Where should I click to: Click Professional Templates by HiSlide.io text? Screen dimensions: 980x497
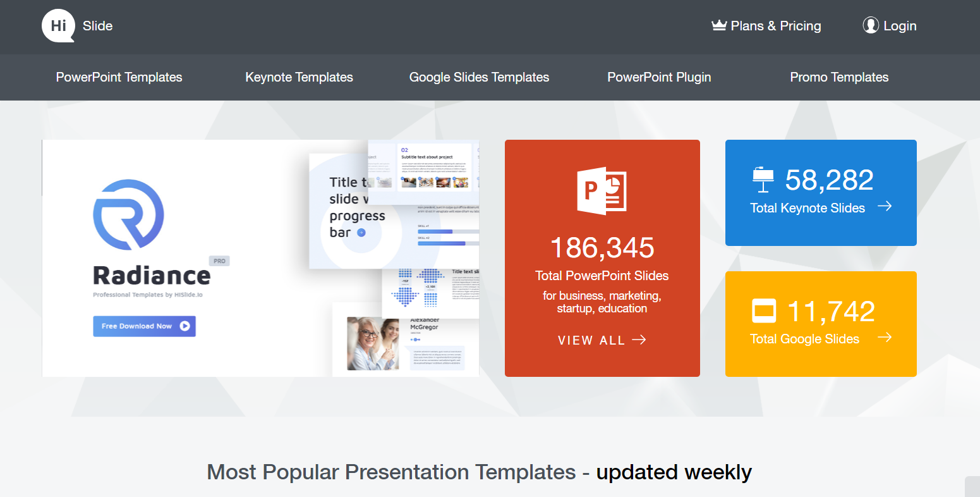[x=147, y=295]
